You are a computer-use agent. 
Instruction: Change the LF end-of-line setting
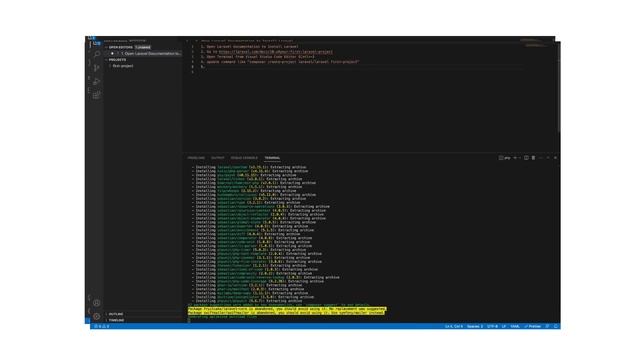504,327
